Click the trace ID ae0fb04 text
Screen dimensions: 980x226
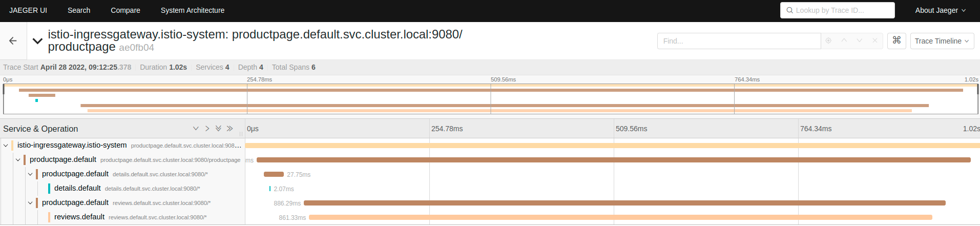tap(136, 48)
